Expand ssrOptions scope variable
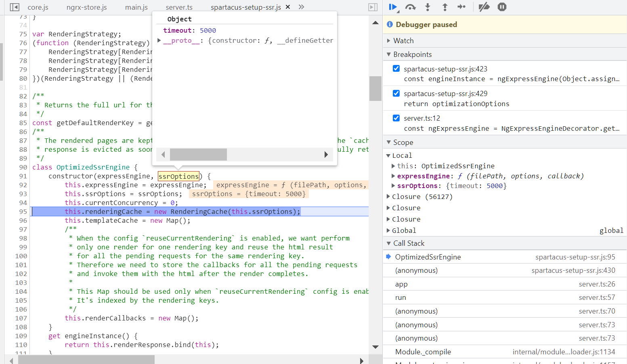627x364 pixels. [x=393, y=186]
